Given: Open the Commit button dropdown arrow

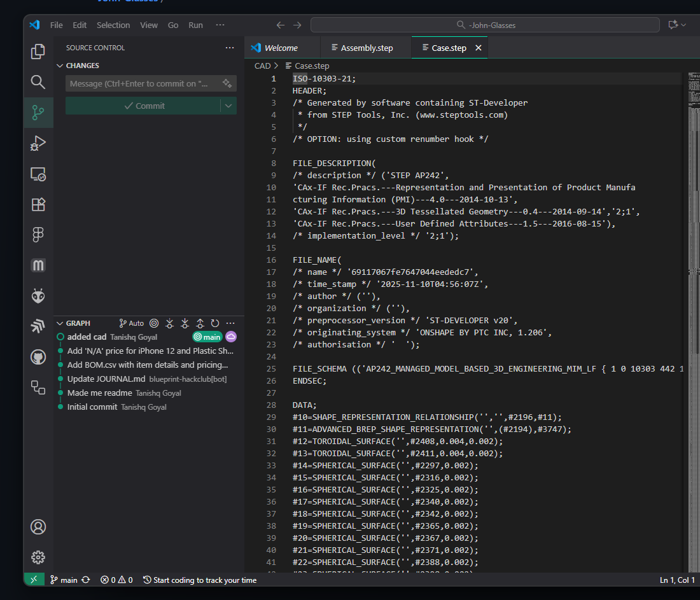Looking at the screenshot, I should click(228, 106).
